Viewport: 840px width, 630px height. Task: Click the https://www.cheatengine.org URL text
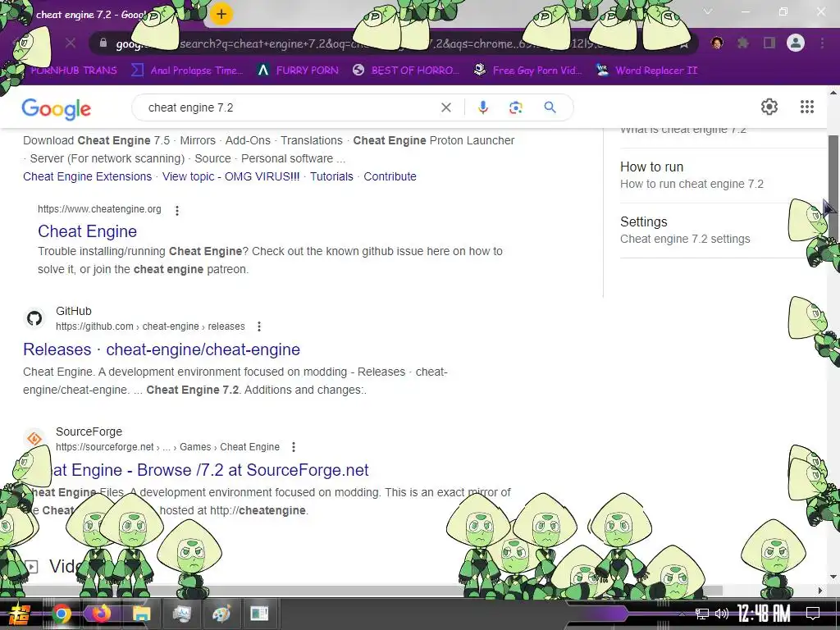[99, 209]
